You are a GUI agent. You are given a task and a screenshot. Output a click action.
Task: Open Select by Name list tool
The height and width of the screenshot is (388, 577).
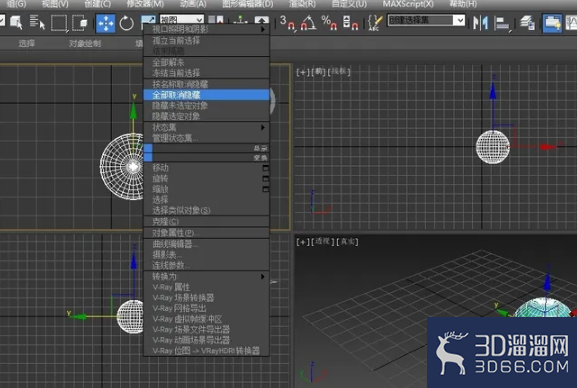pyautogui.click(x=37, y=22)
